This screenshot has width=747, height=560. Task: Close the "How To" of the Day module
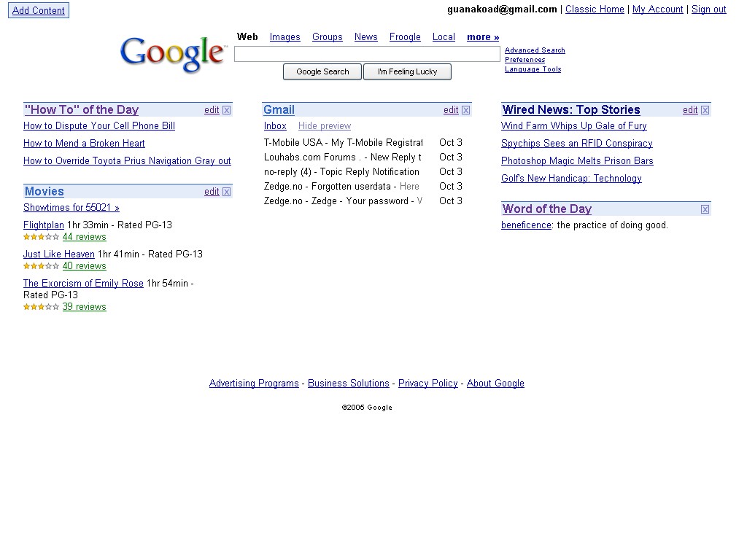point(227,110)
